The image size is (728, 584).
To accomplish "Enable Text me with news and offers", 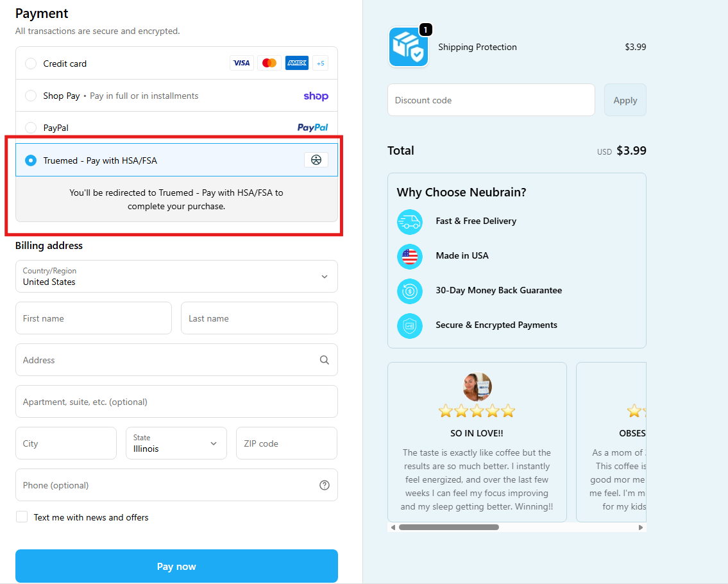I will coord(22,517).
